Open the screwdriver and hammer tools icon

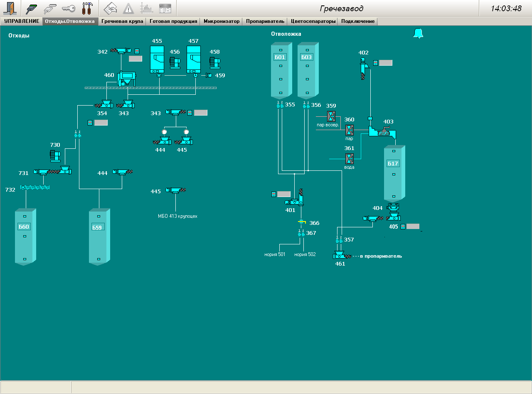(x=87, y=8)
